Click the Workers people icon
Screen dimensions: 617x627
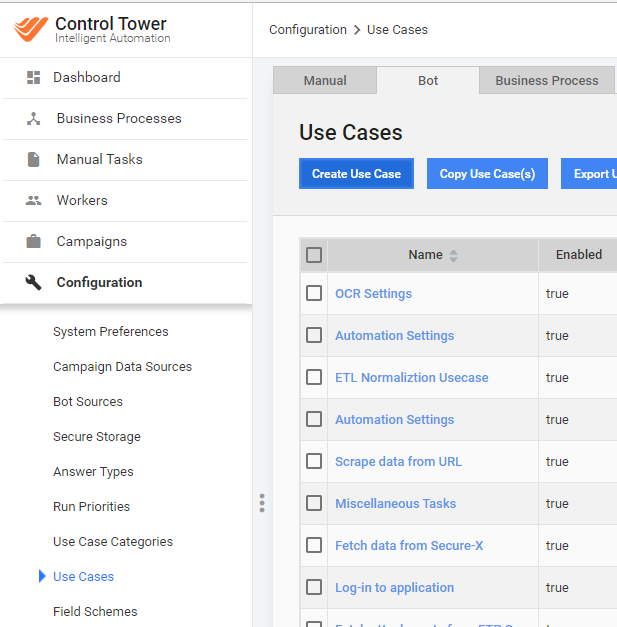click(x=34, y=200)
